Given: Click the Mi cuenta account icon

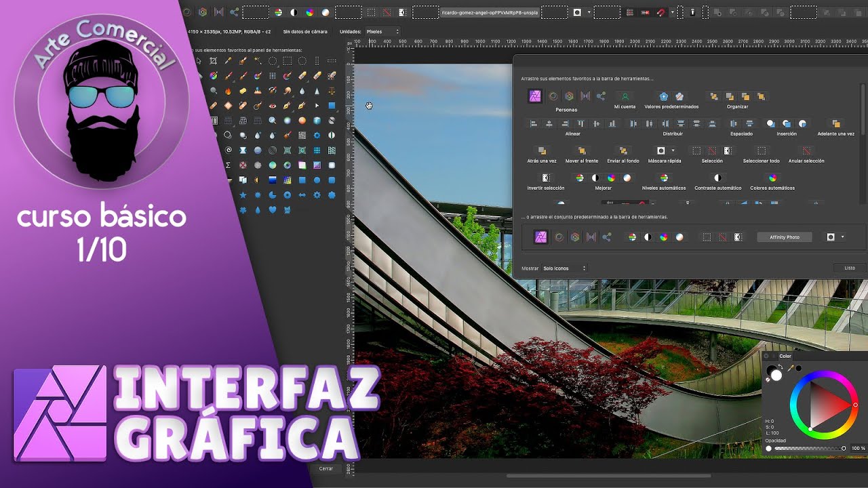Looking at the screenshot, I should (x=625, y=96).
